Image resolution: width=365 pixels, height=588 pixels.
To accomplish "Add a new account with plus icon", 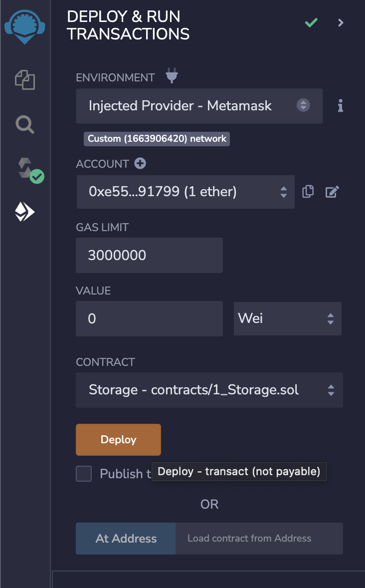I will (x=140, y=164).
